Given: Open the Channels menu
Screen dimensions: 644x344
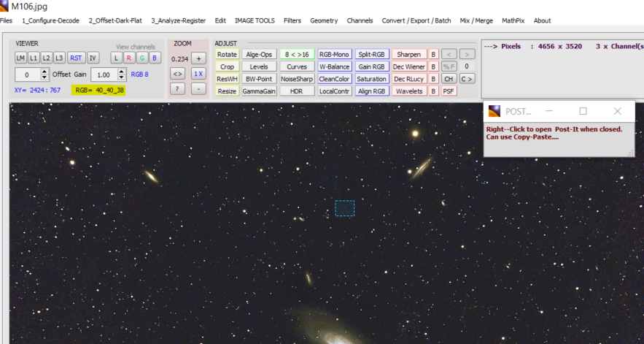Looking at the screenshot, I should tap(360, 20).
